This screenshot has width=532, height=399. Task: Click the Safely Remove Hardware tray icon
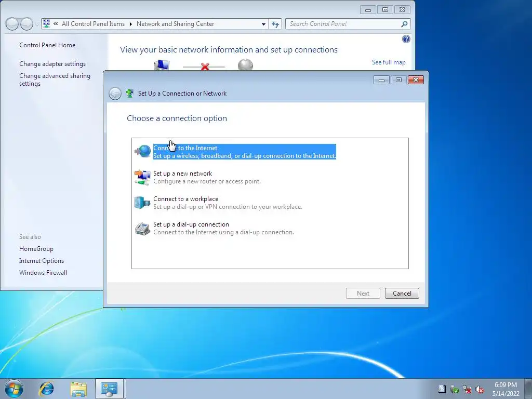(x=455, y=390)
